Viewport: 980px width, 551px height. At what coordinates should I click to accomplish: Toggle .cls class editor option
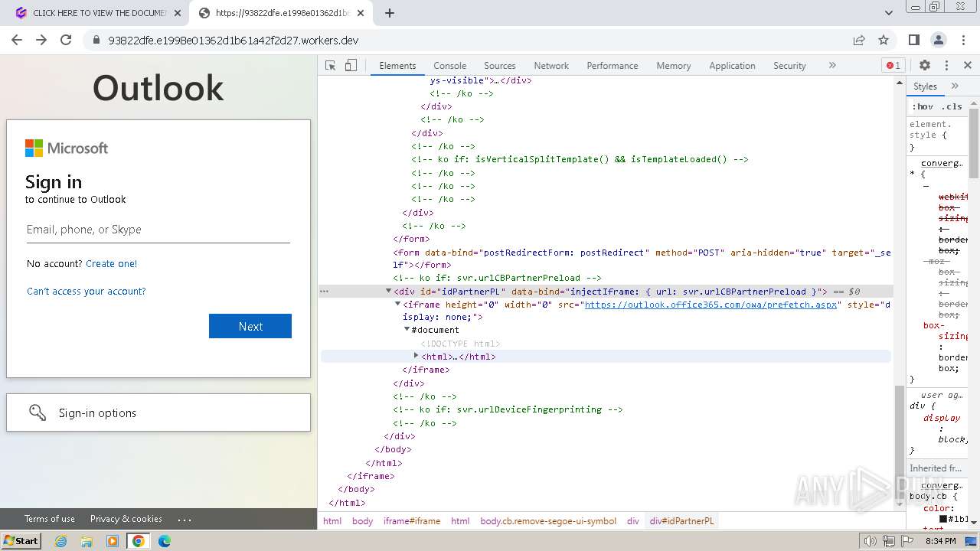(x=952, y=106)
